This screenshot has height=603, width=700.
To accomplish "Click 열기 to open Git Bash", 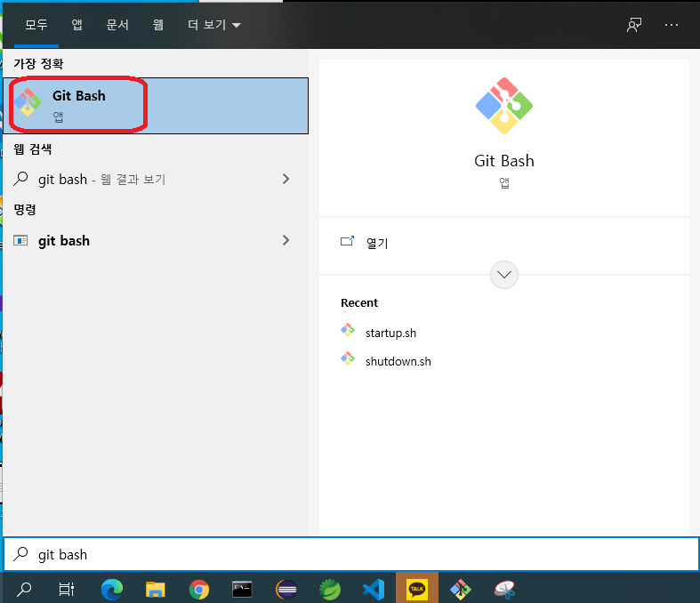I will click(x=377, y=244).
